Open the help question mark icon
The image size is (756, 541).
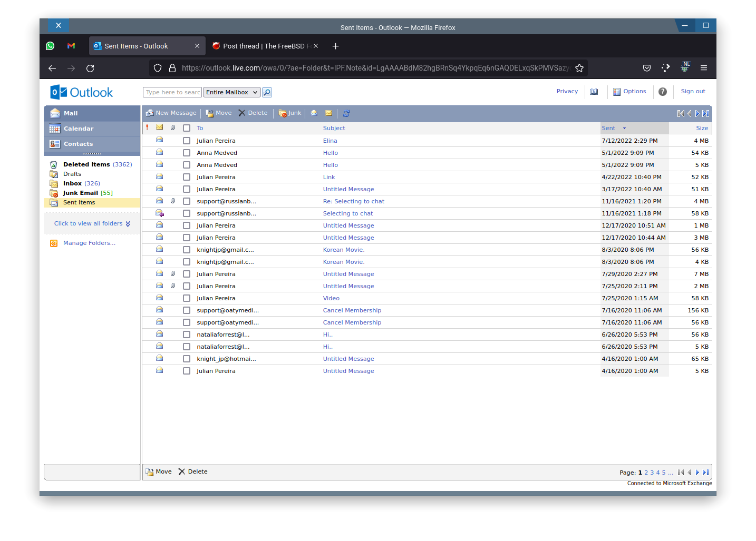(x=663, y=92)
